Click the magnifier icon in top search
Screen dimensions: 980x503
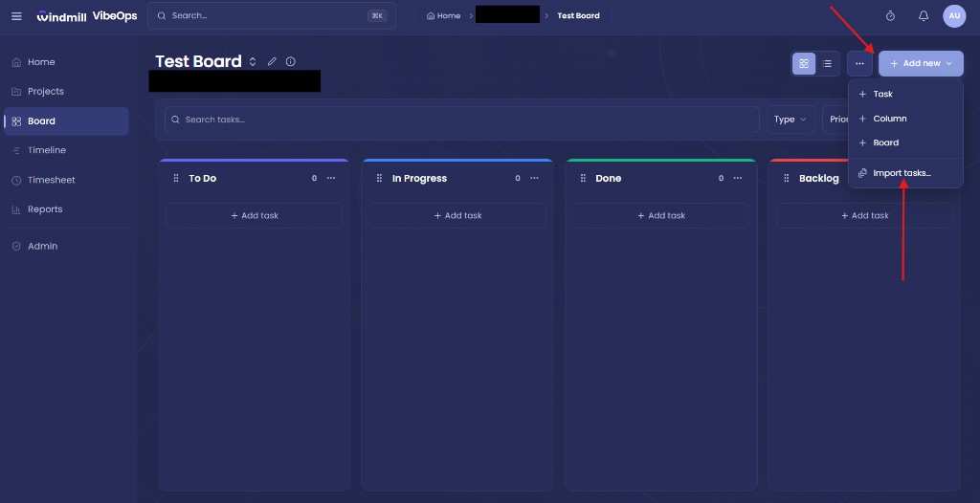pyautogui.click(x=162, y=15)
